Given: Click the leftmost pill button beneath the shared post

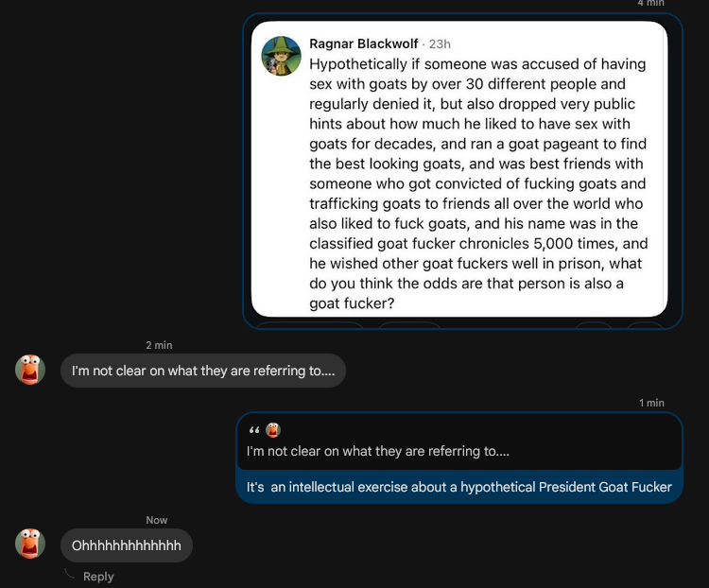Looking at the screenshot, I should pyautogui.click(x=310, y=326).
